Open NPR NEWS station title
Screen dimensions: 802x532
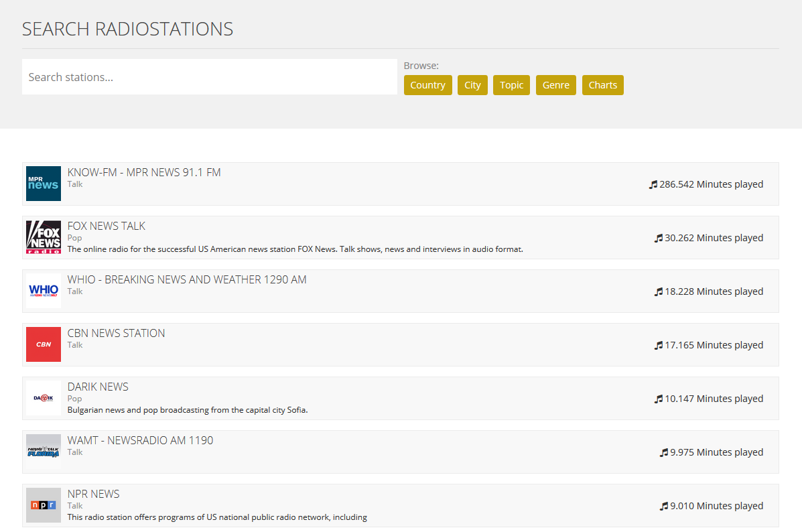[94, 494]
